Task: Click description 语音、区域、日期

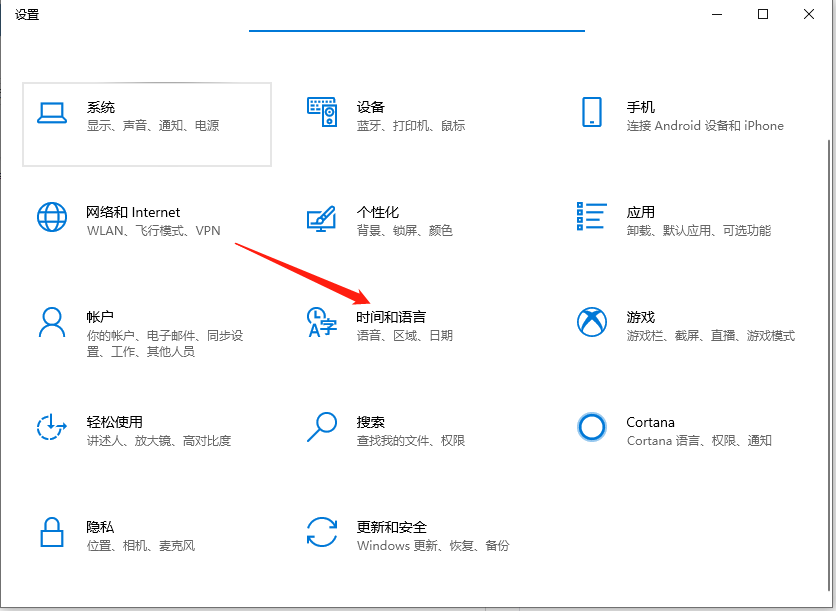Action: (405, 335)
